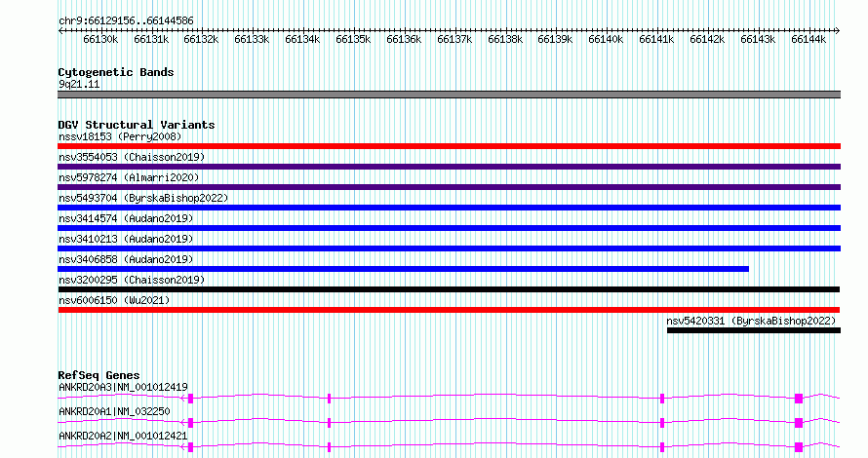Image resolution: width=868 pixels, height=458 pixels.
Task: Click the 66141k ruler tick label
Action: (656, 39)
